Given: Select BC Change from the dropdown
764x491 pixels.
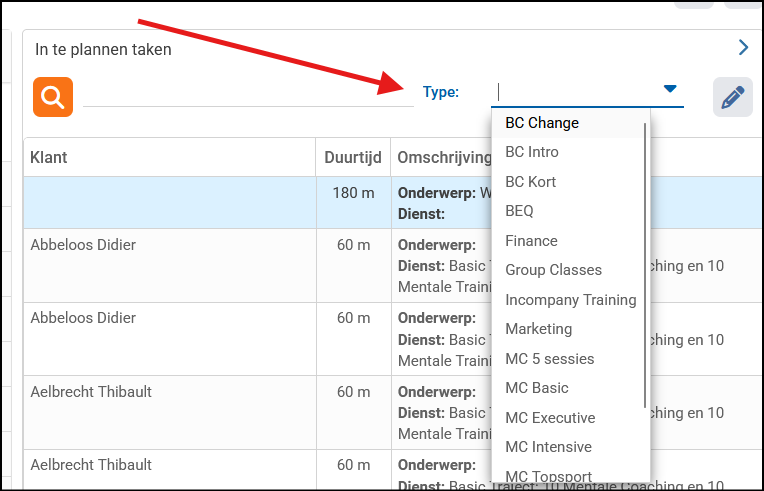Looking at the screenshot, I should click(x=542, y=123).
